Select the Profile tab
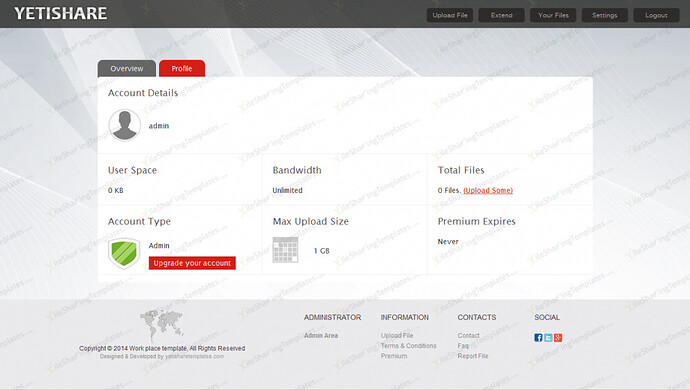 coord(182,69)
